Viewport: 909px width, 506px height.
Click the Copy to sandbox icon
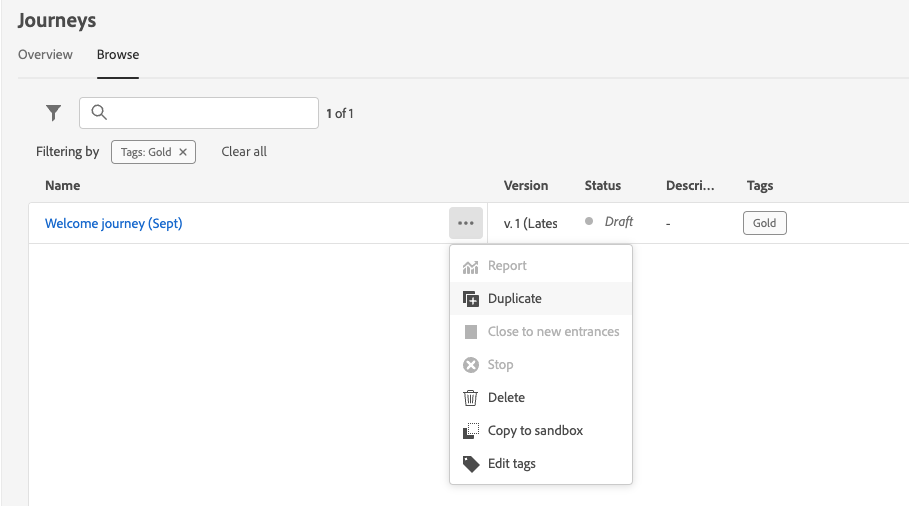[471, 431]
